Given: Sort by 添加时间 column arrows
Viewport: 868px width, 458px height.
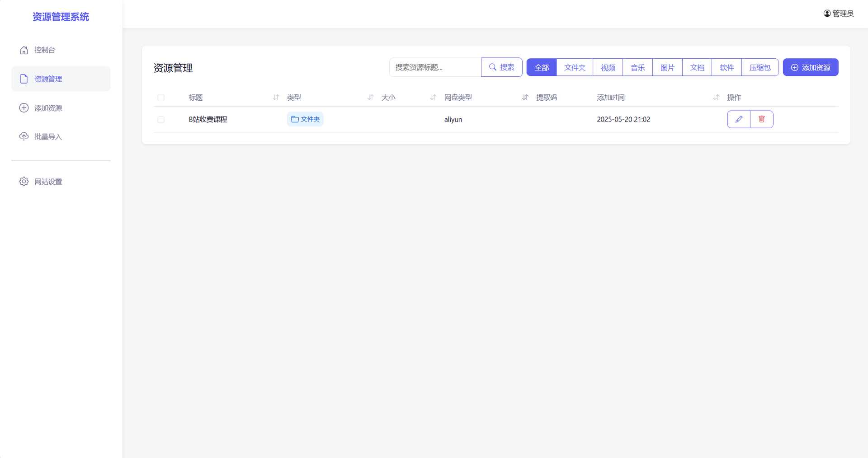Looking at the screenshot, I should (x=716, y=98).
